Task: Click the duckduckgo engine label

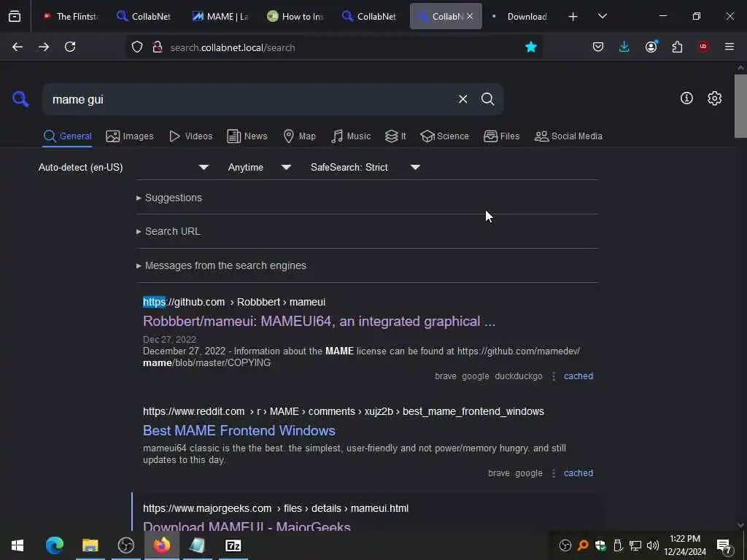Action: pyautogui.click(x=519, y=376)
